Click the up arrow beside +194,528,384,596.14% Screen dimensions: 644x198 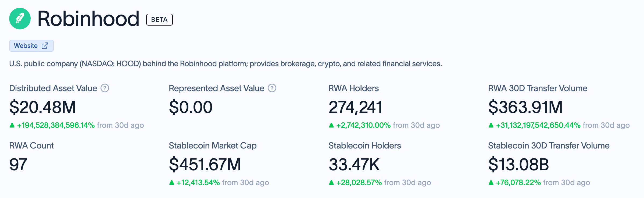[x=12, y=125]
